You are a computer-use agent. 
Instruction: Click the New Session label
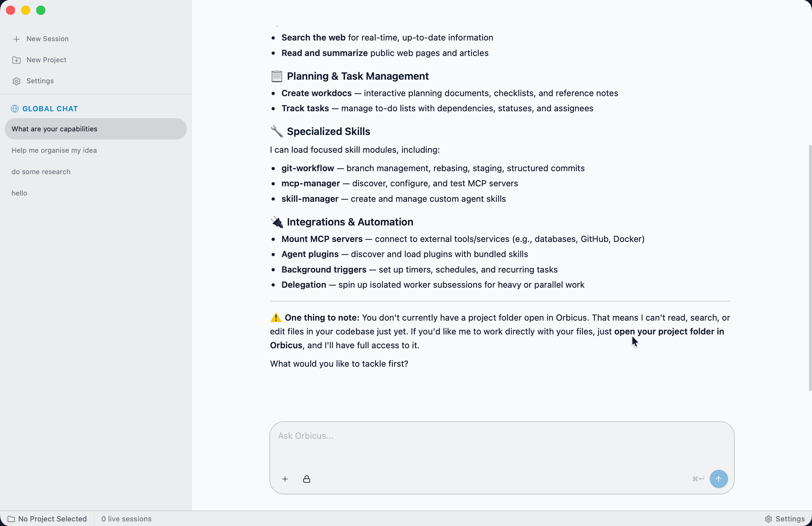[47, 39]
